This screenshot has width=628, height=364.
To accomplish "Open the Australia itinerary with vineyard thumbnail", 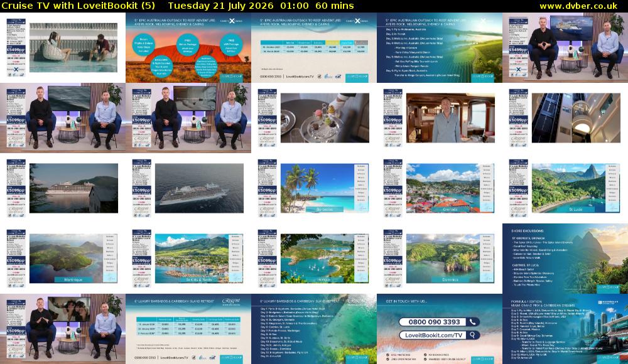I will 440,48.
